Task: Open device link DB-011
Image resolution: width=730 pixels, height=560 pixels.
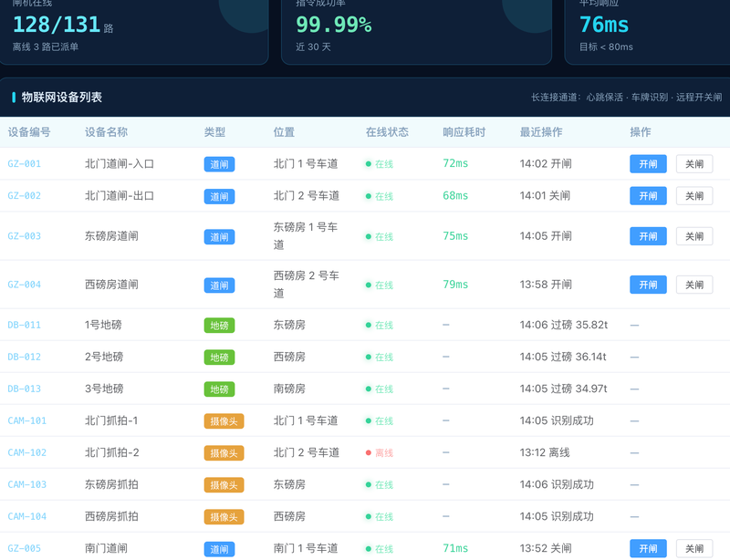Action: (25, 325)
